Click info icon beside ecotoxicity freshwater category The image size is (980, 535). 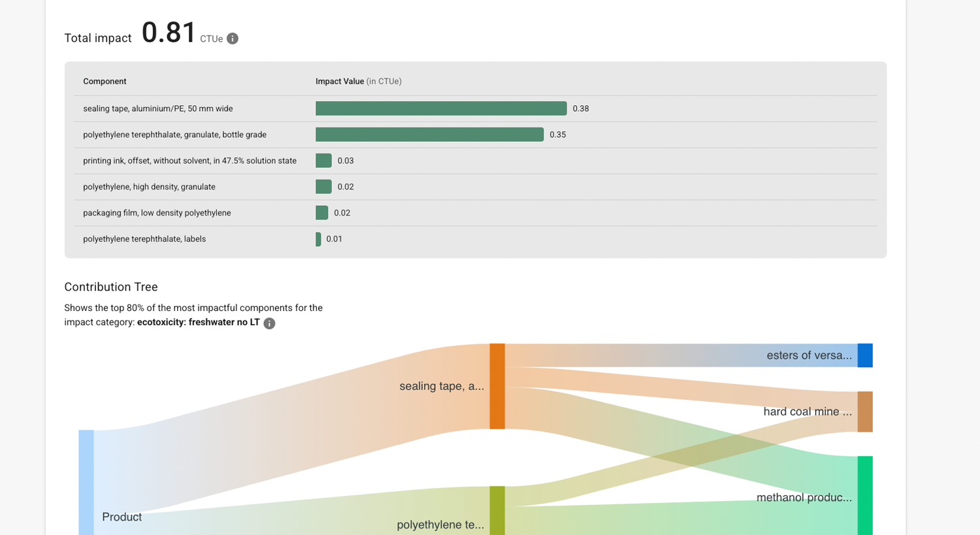(x=269, y=323)
